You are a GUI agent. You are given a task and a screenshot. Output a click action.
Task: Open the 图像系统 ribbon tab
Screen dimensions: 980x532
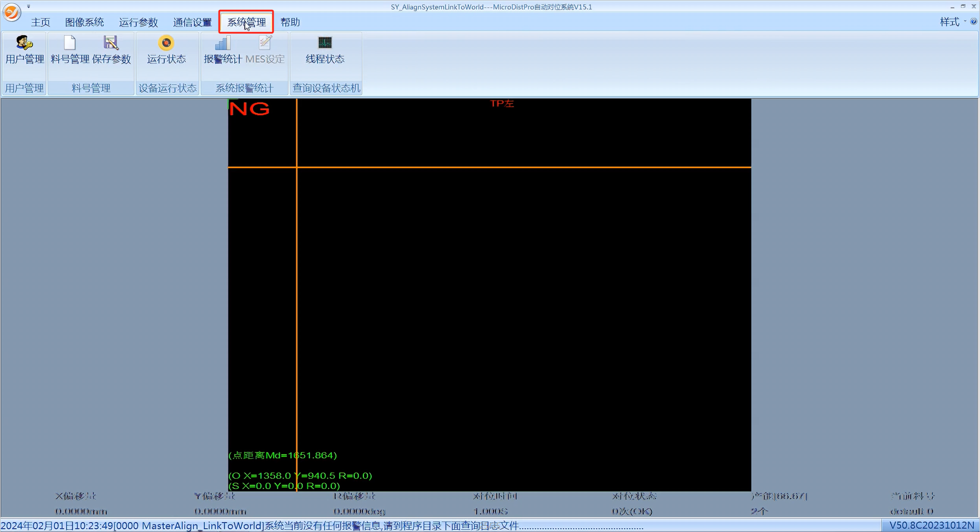click(84, 22)
